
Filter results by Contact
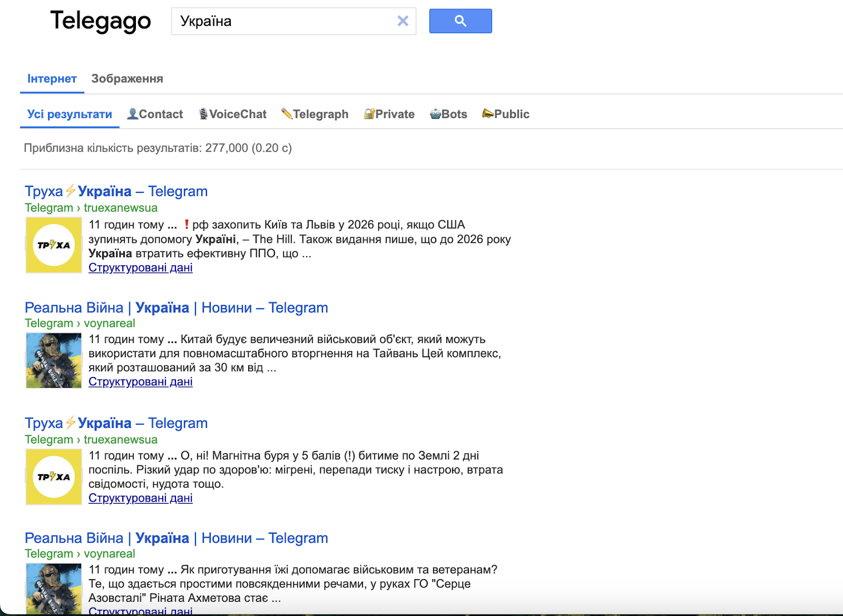tap(155, 114)
